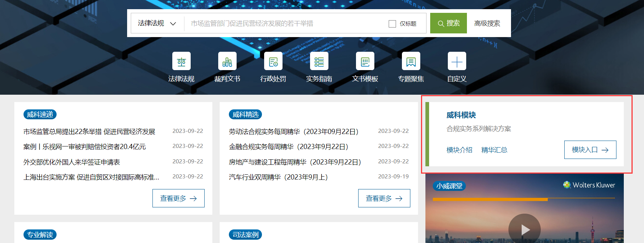Click the Wolters Kluwer logo on video
644x243 pixels.
pyautogui.click(x=589, y=185)
